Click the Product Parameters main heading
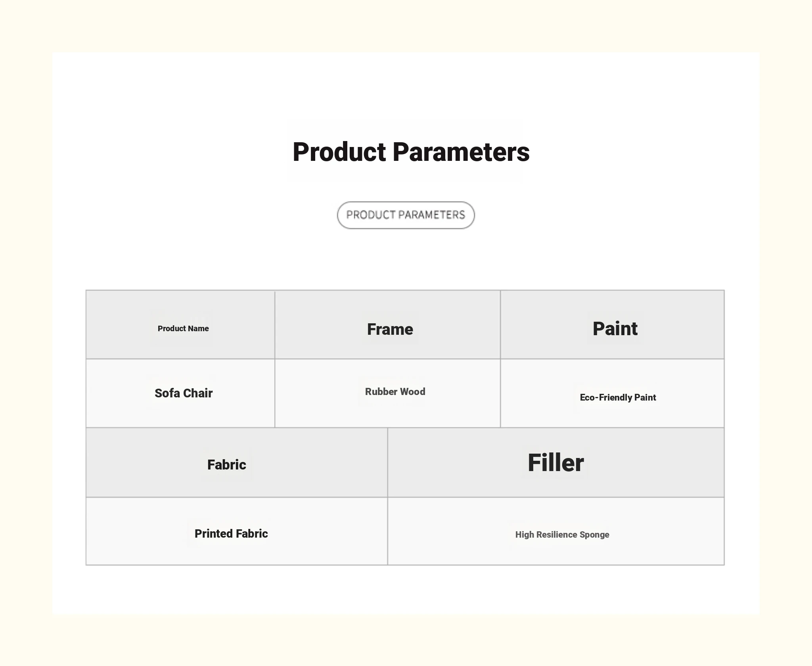The width and height of the screenshot is (812, 666). point(411,152)
